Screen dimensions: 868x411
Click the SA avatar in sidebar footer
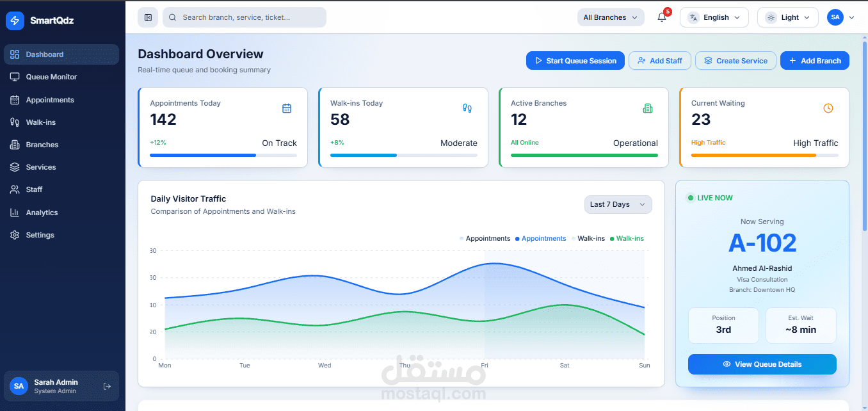19,386
